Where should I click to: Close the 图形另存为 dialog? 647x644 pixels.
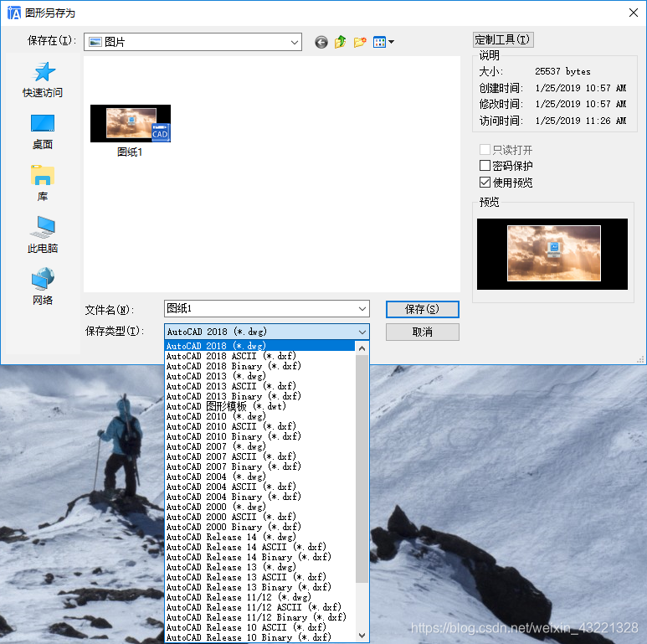coord(634,13)
